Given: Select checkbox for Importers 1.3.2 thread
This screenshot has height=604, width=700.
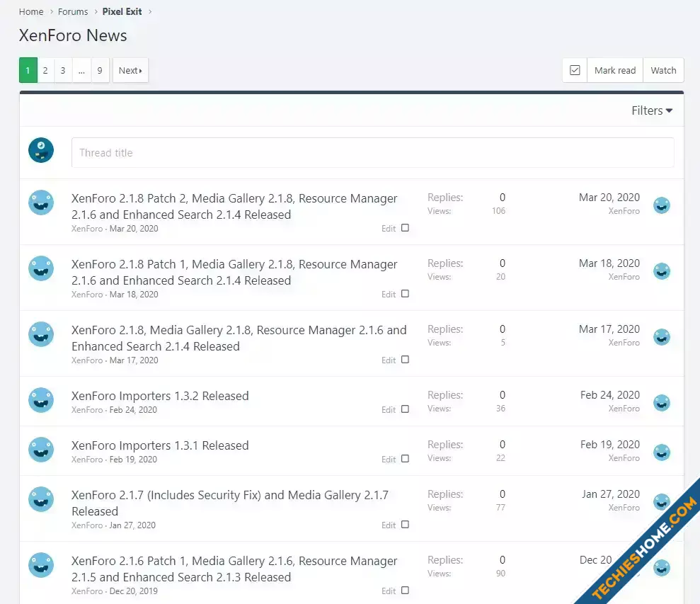Looking at the screenshot, I should [405, 409].
